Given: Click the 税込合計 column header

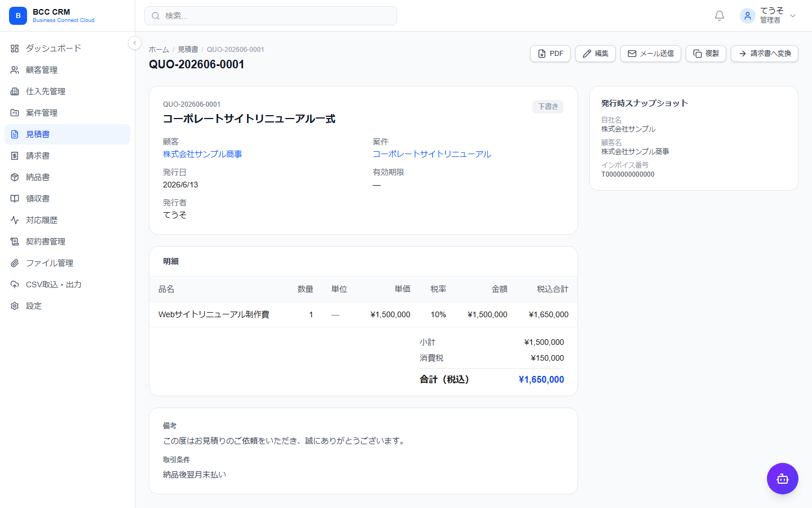Looking at the screenshot, I should [553, 289].
